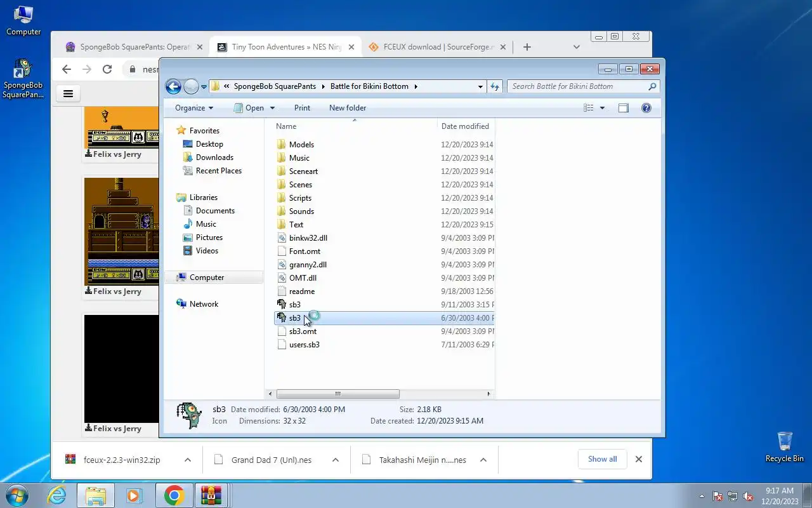Select Libraries in the navigation pane
Image resolution: width=812 pixels, height=508 pixels.
click(203, 197)
